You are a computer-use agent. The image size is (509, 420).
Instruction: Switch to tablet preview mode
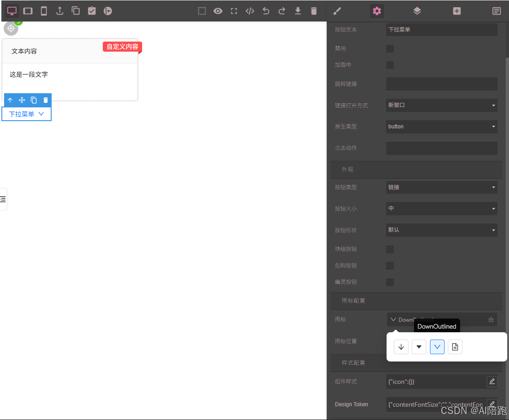(x=28, y=11)
